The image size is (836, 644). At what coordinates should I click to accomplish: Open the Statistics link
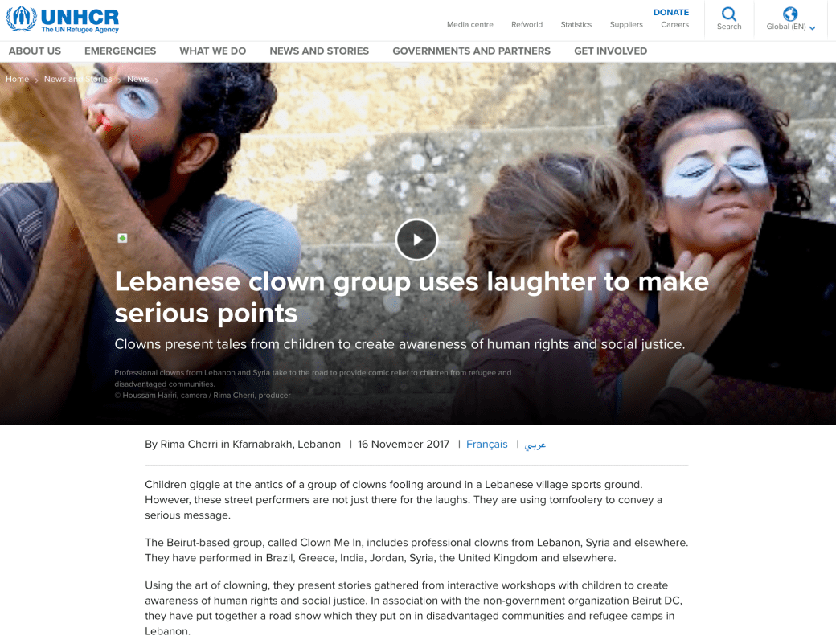576,25
